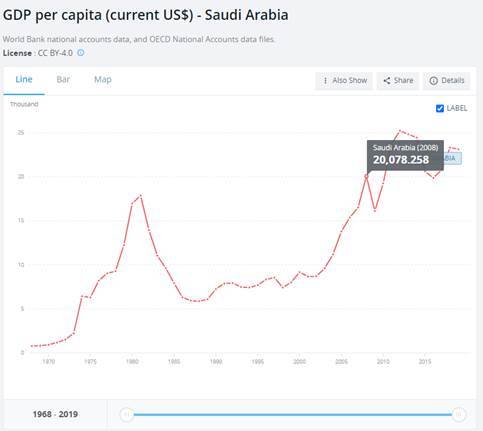The image size is (483, 431).
Task: Click the Details info circle icon
Action: (x=433, y=81)
